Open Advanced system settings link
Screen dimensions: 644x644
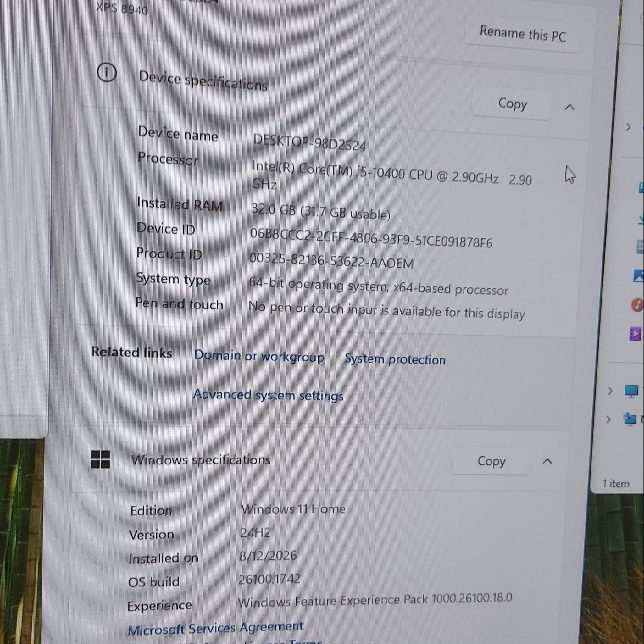[x=268, y=395]
